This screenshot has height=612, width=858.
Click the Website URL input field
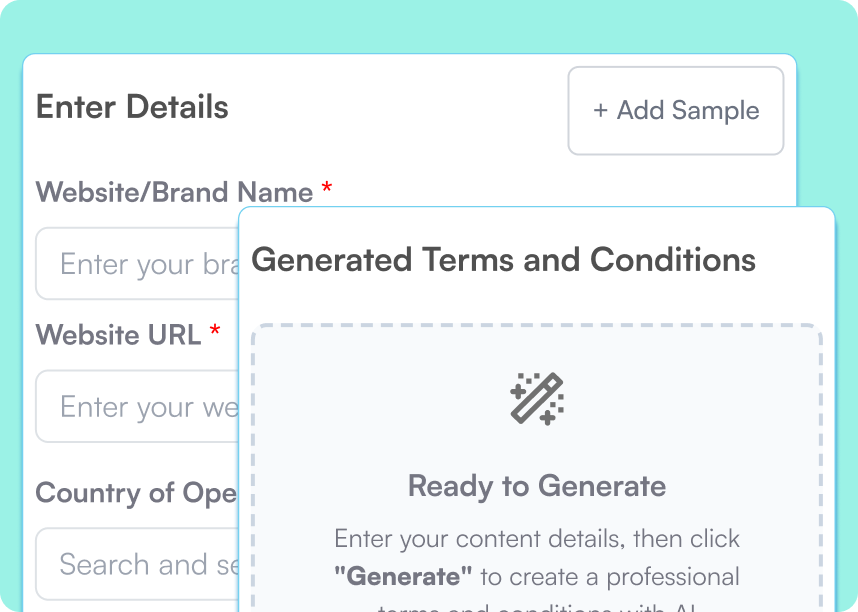point(138,407)
